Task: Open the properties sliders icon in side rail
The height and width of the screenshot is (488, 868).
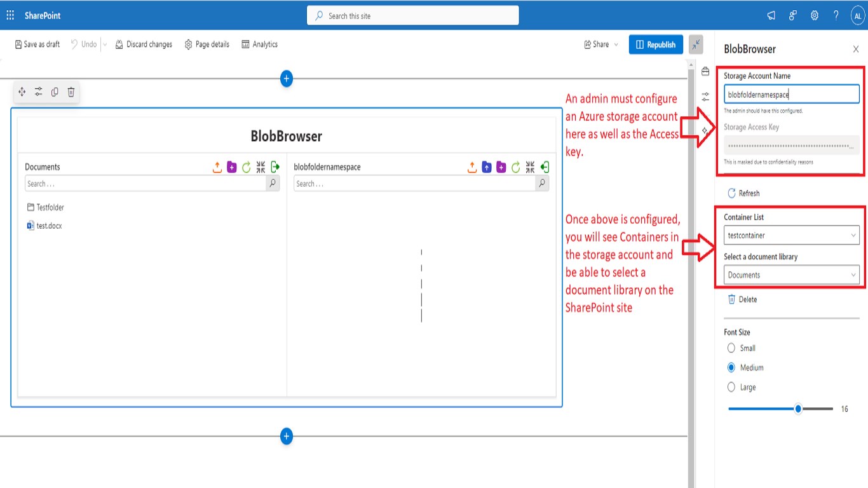Action: (x=705, y=97)
